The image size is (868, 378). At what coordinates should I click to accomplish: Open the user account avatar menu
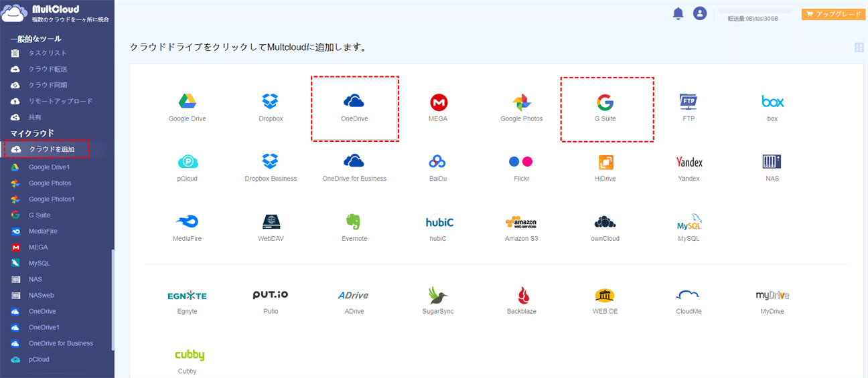click(700, 13)
